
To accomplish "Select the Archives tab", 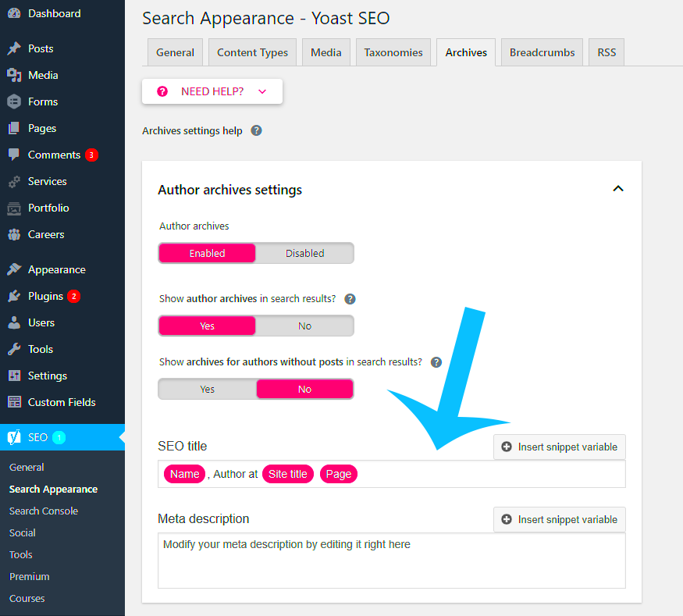I will tap(466, 52).
